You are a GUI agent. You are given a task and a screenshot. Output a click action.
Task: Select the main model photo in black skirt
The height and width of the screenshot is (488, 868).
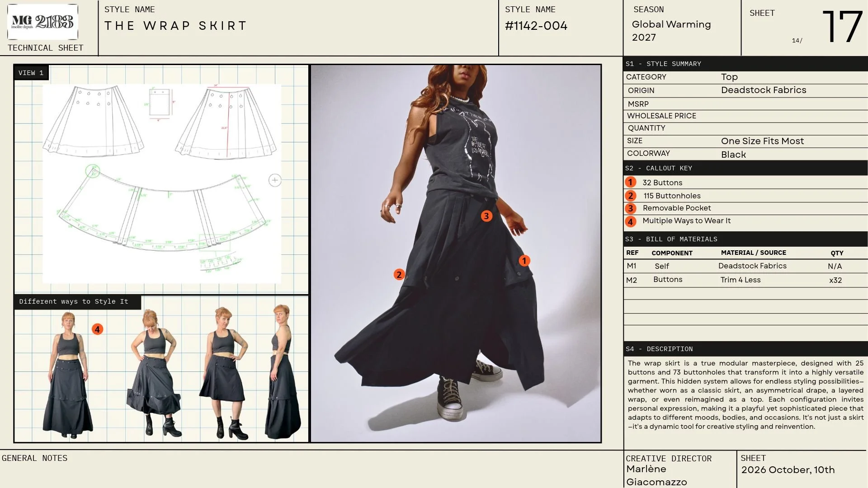[456, 253]
